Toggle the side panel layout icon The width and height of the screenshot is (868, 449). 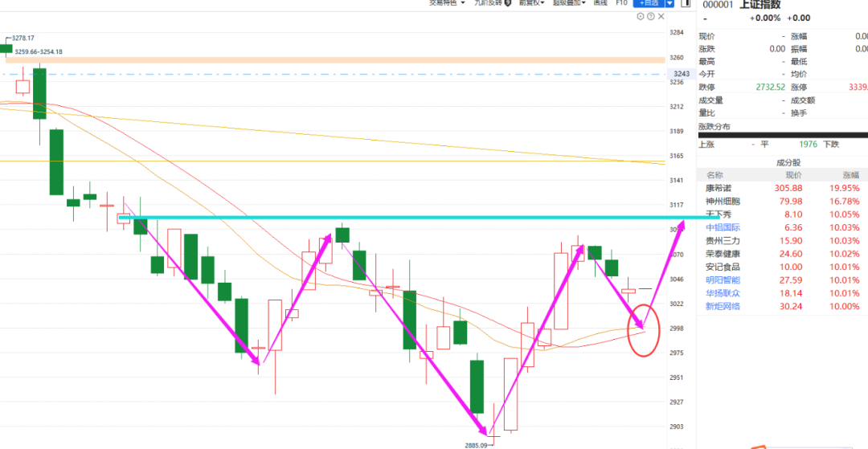pos(685,3)
